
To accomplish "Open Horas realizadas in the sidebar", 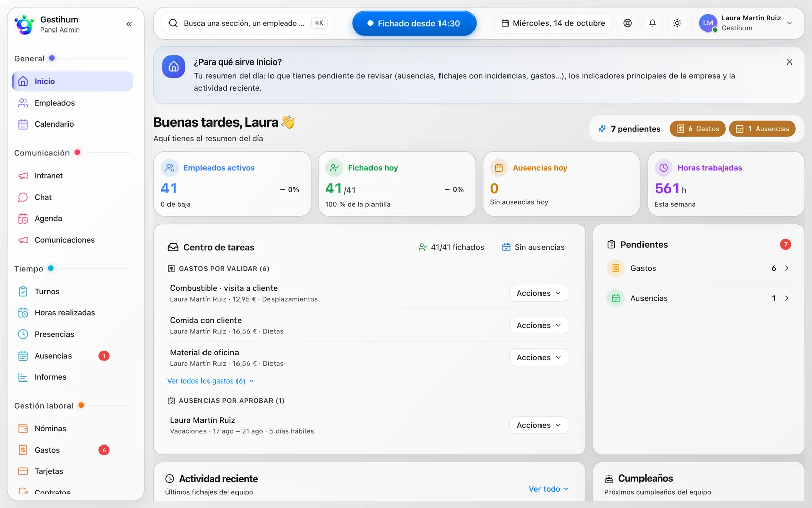I will pos(73,313).
